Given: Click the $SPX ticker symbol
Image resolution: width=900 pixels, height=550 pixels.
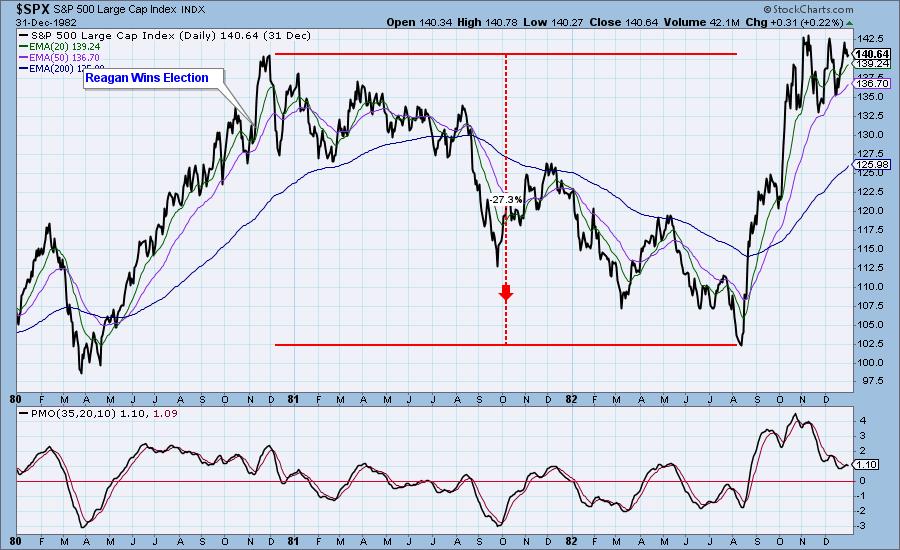Looking at the screenshot, I should pyautogui.click(x=33, y=9).
